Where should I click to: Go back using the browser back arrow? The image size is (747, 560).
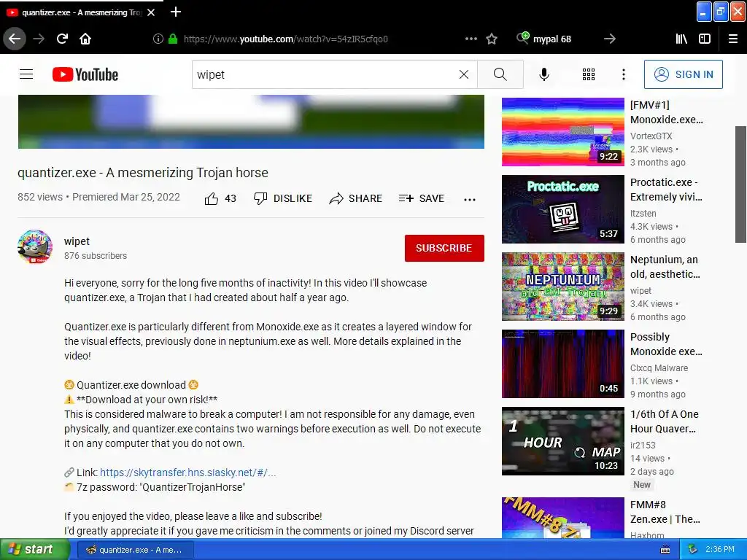[x=15, y=39]
